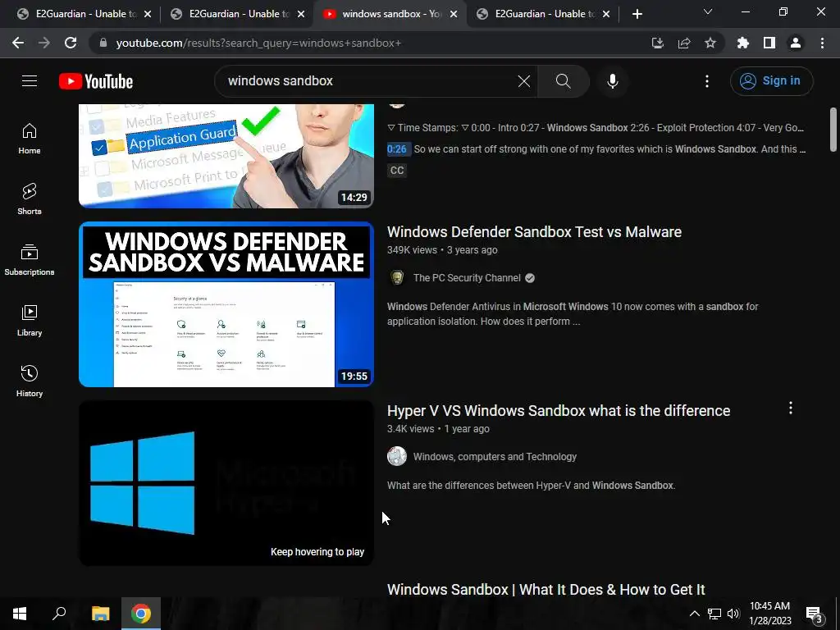Open volume control tray icon
Viewport: 840px width, 630px height.
pyautogui.click(x=733, y=614)
